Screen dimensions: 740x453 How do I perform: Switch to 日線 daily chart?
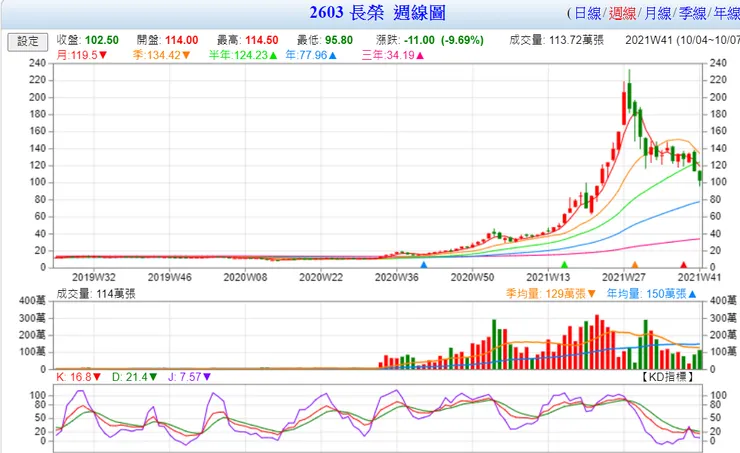[588, 13]
